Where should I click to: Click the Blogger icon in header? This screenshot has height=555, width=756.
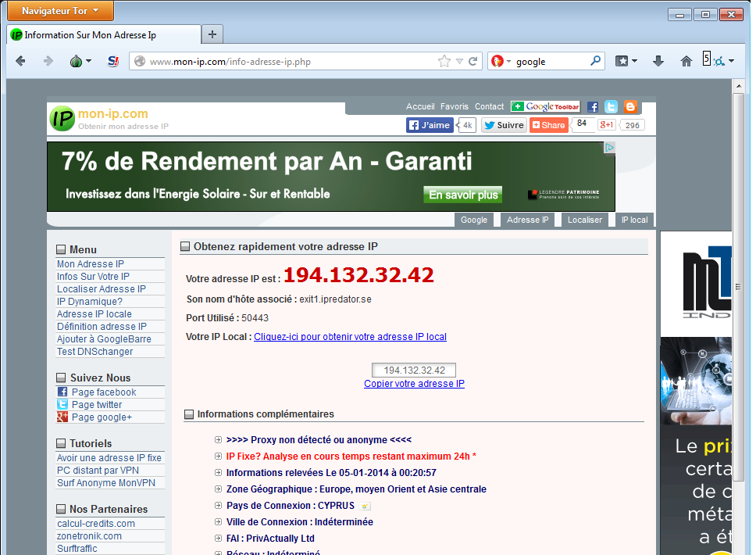(x=630, y=106)
